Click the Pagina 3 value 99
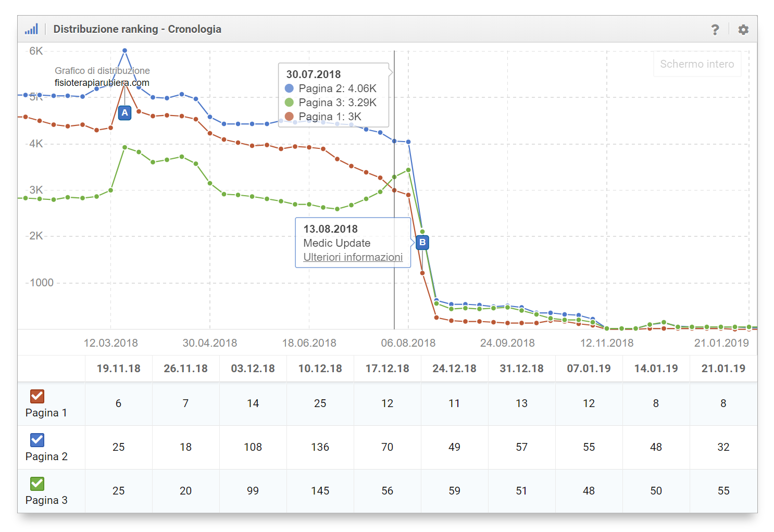The image size is (774, 532). [x=253, y=491]
